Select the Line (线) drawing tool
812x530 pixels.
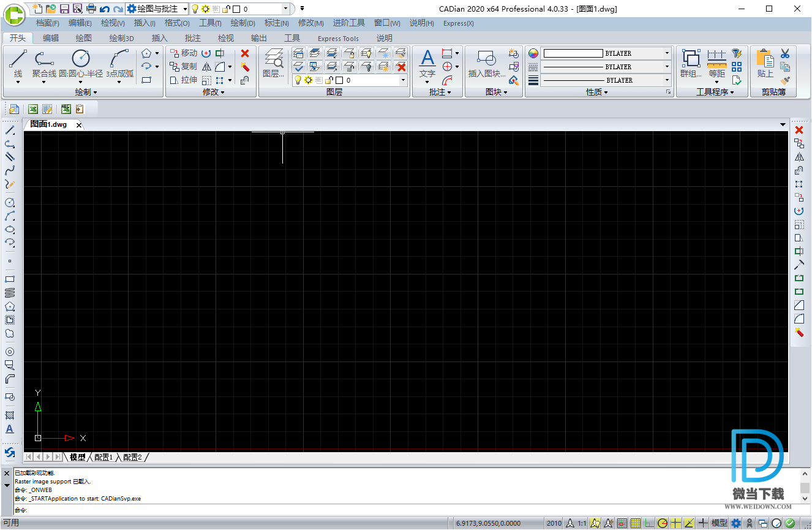(18, 60)
